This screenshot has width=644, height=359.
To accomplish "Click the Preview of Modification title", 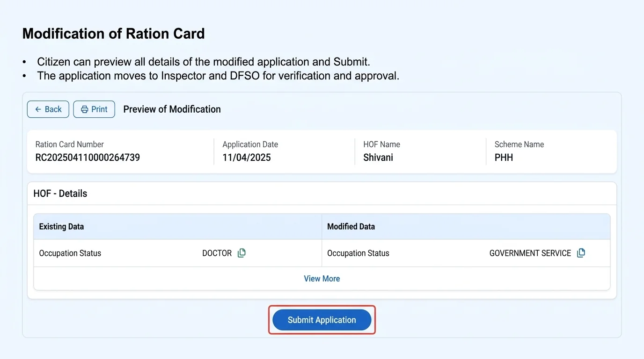I will pos(172,109).
